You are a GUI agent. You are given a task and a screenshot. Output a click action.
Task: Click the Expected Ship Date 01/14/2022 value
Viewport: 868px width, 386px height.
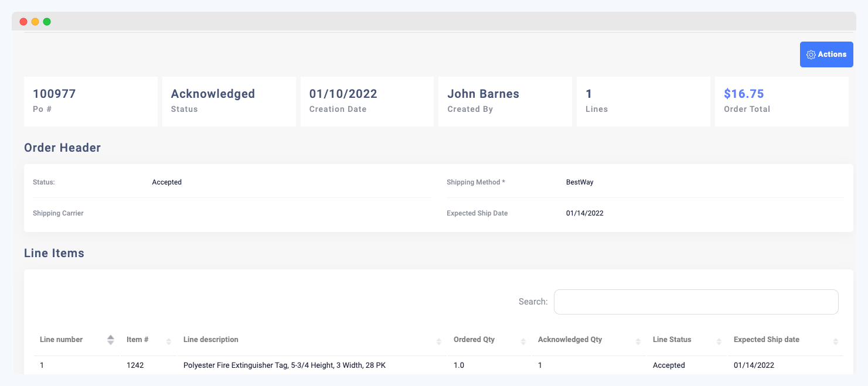584,213
